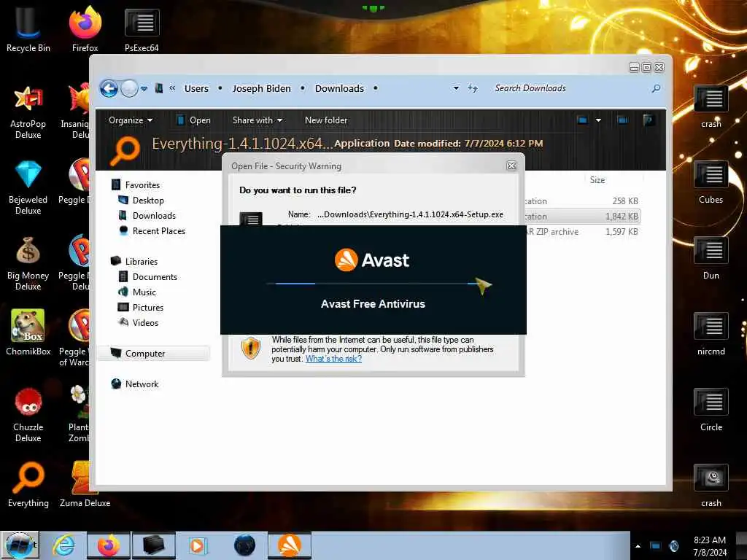Select Users in the address breadcrumb
Image resolution: width=747 pixels, height=560 pixels.
(196, 88)
